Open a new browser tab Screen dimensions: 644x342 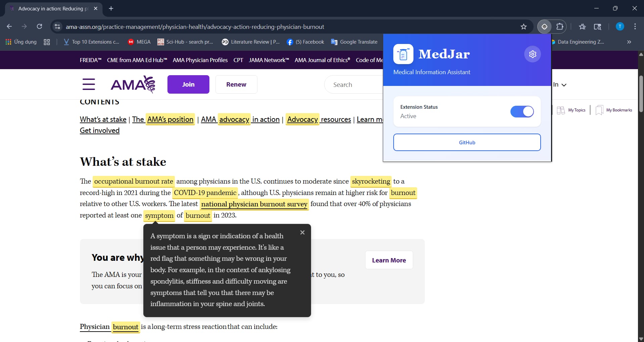click(111, 8)
